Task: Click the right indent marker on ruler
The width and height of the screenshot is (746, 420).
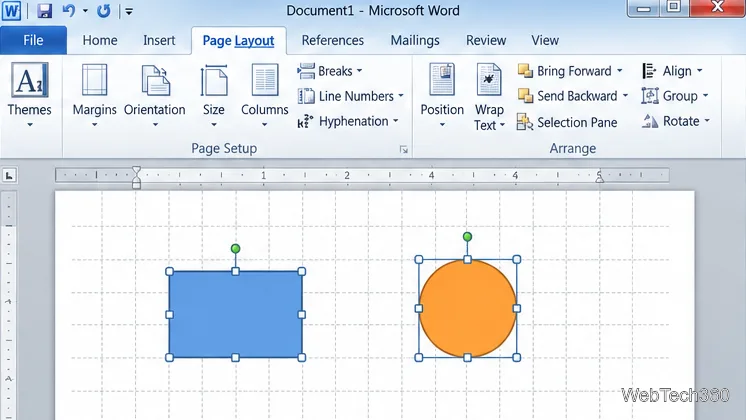Action: coord(599,177)
